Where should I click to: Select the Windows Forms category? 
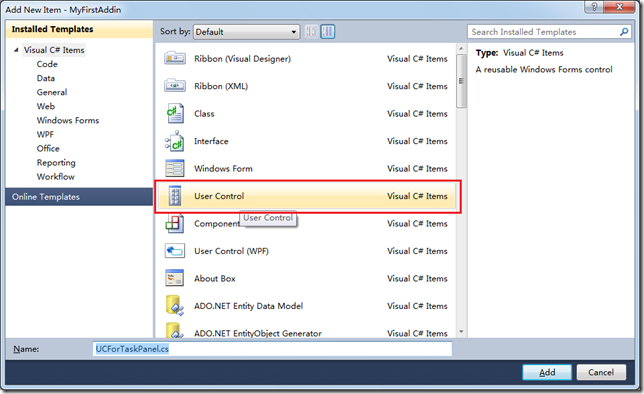(68, 120)
